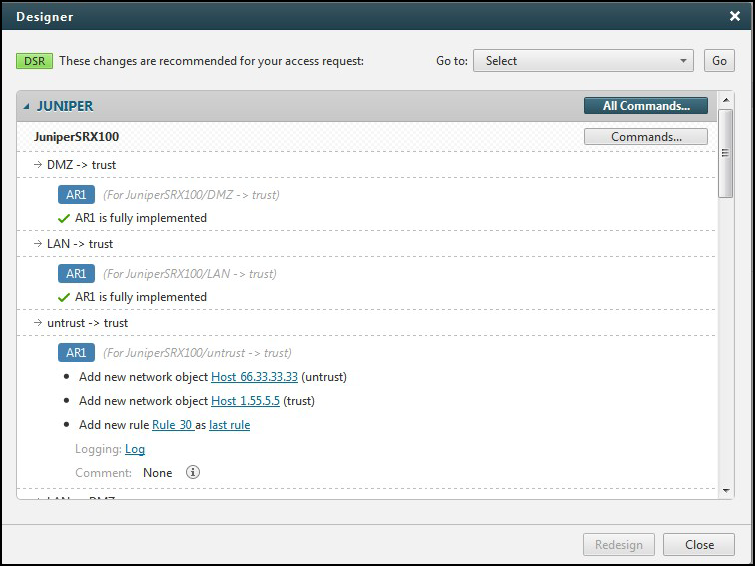This screenshot has height=566, width=755.
Task: Select the LAN -> trust row
Action: 80,244
